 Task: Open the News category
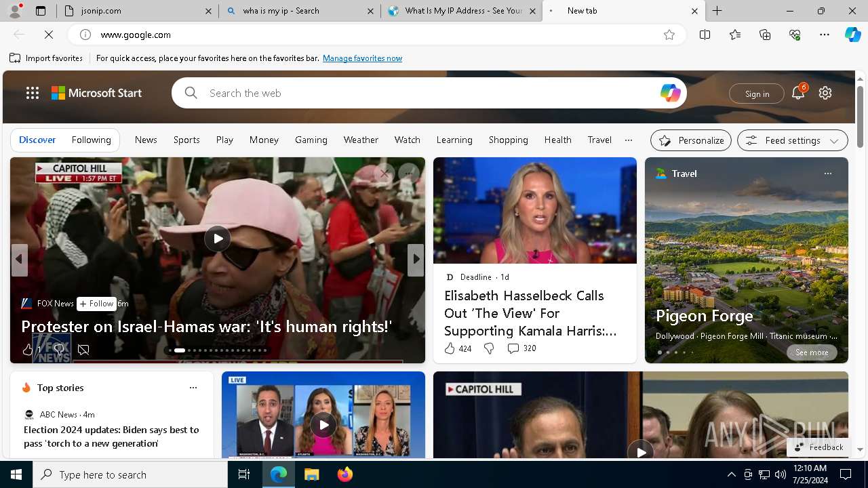tap(146, 140)
